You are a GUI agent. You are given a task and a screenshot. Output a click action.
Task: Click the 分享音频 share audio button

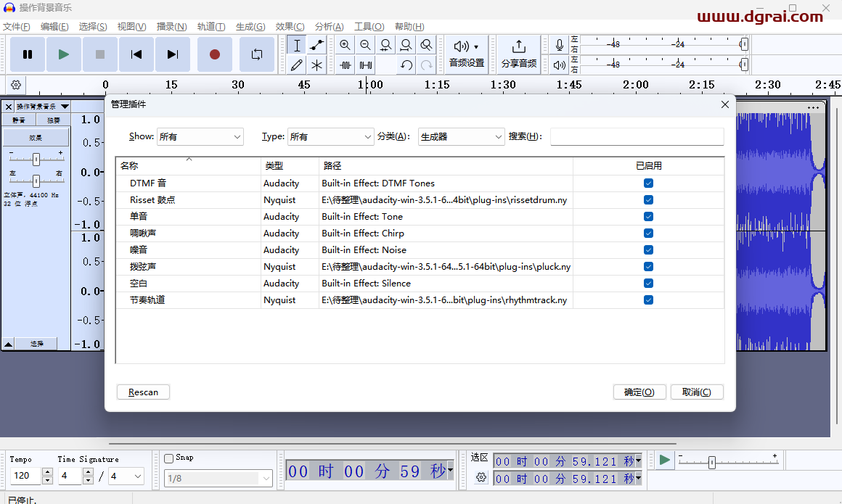pos(519,54)
